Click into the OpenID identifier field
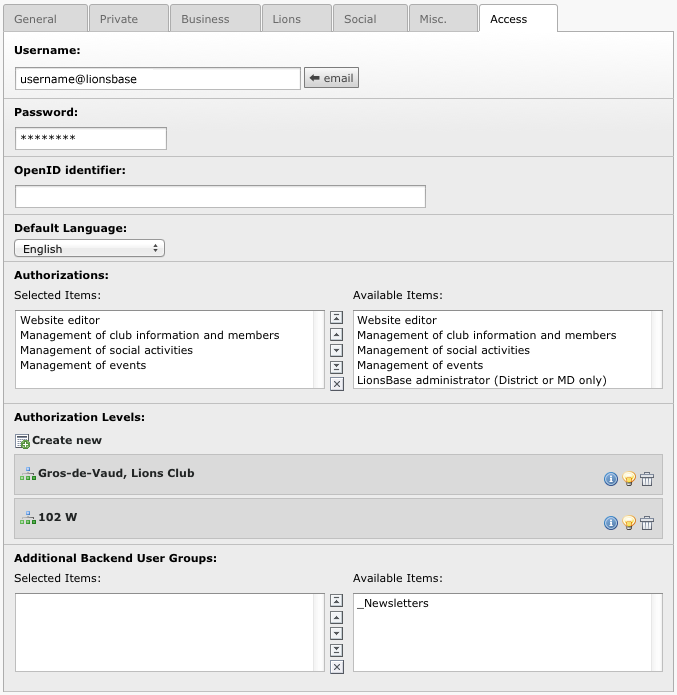The image size is (677, 695). pyautogui.click(x=220, y=196)
